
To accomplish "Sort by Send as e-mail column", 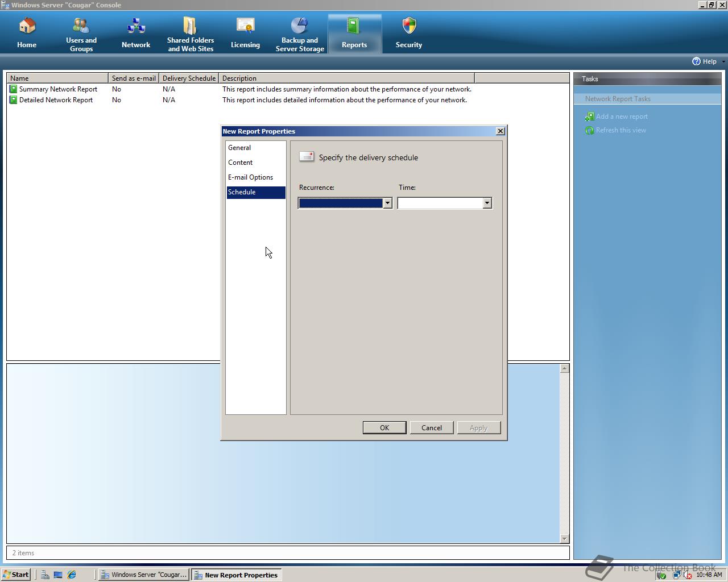I will pos(134,78).
